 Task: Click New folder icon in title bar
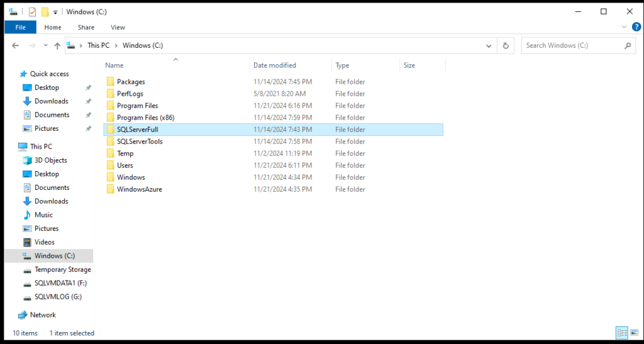pyautogui.click(x=45, y=12)
